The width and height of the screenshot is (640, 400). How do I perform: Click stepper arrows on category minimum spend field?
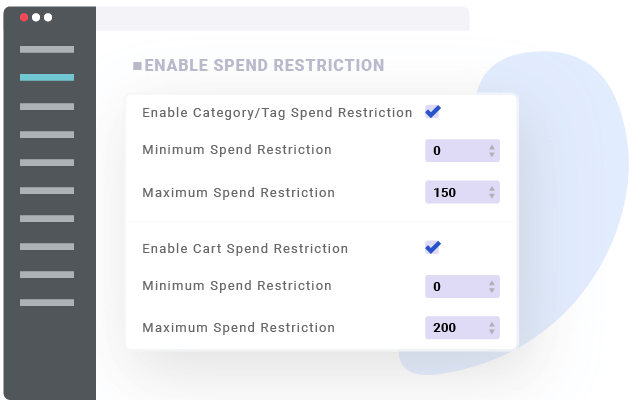pos(492,151)
